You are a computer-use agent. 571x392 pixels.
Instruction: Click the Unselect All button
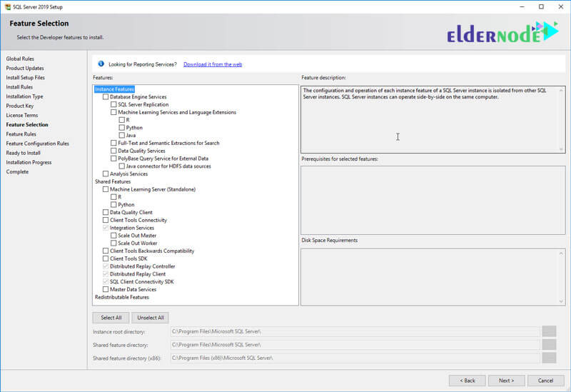(151, 318)
